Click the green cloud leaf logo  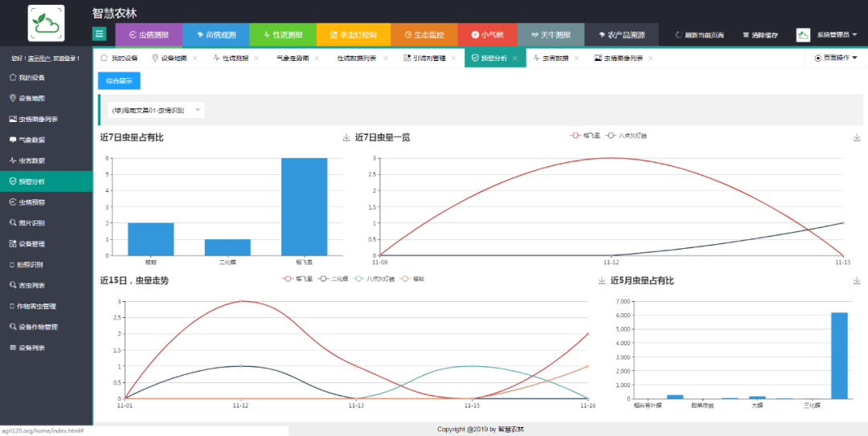tap(46, 22)
